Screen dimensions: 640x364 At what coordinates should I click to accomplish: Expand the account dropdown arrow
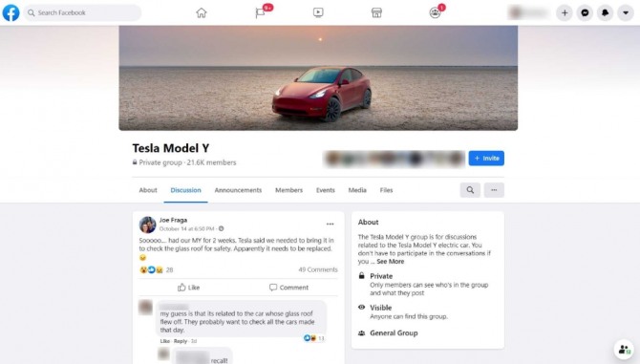626,13
